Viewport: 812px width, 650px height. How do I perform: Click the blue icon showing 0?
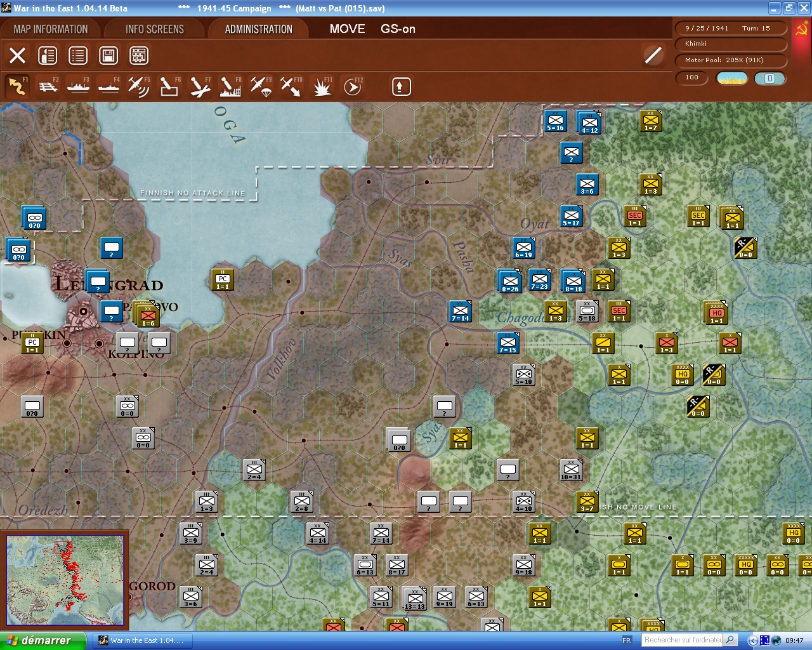click(x=769, y=78)
